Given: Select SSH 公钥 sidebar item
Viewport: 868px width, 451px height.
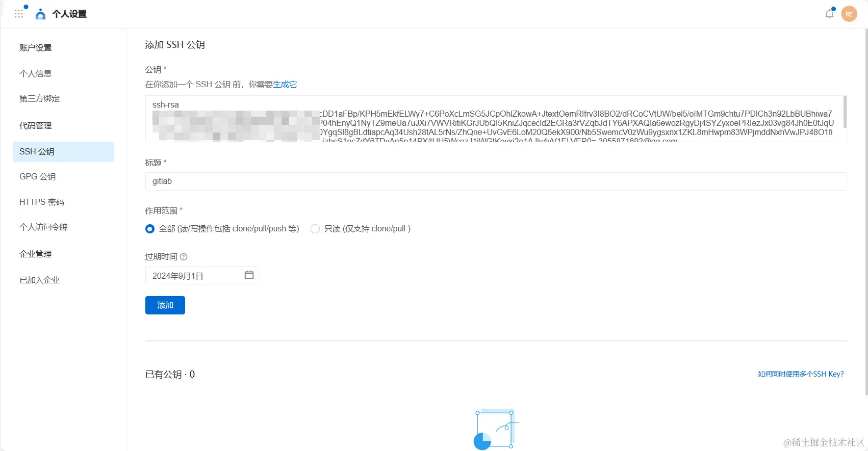Looking at the screenshot, I should 63,152.
